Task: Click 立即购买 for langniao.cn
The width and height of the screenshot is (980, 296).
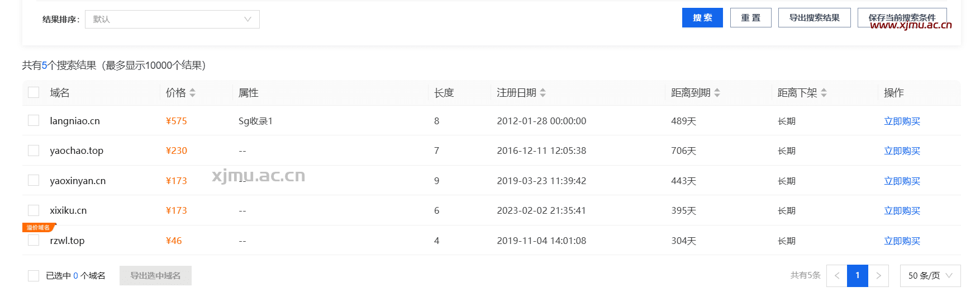Action: pyautogui.click(x=902, y=121)
